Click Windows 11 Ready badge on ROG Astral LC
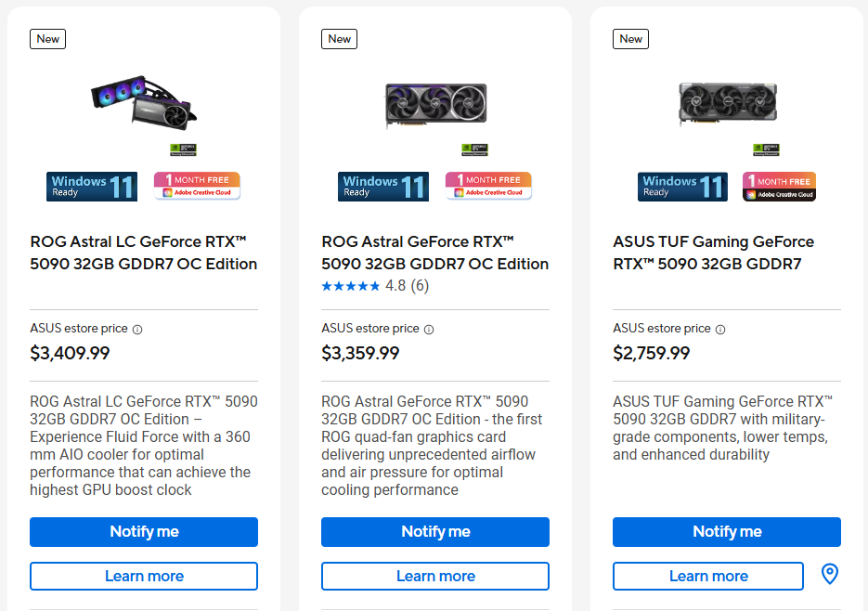The image size is (868, 611). [x=92, y=187]
